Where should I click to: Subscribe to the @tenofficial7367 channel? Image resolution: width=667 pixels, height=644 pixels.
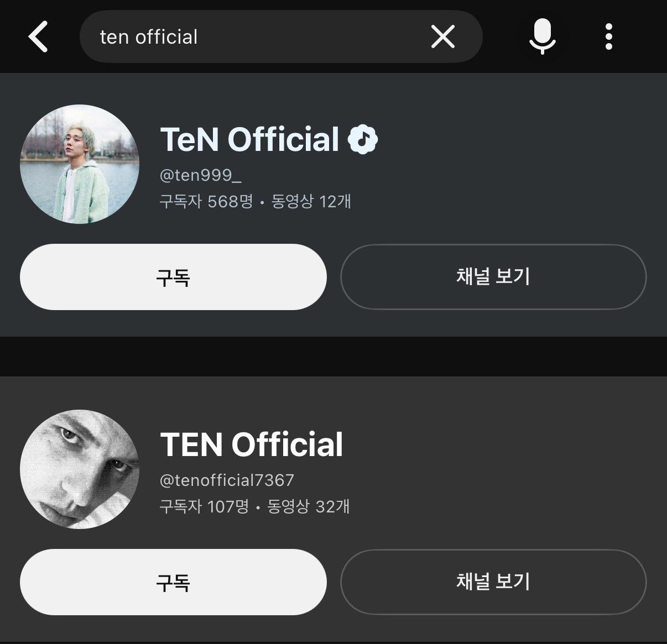coord(173,582)
